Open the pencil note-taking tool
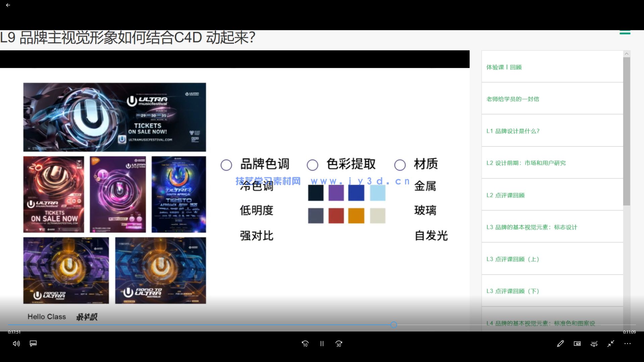 point(560,344)
